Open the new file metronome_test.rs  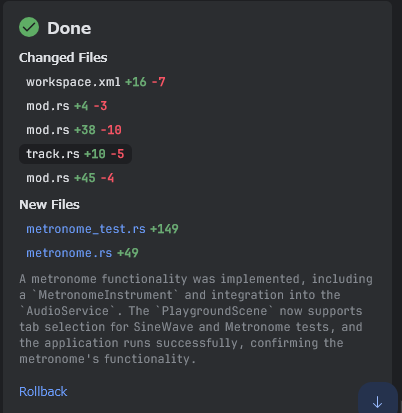coord(86,229)
